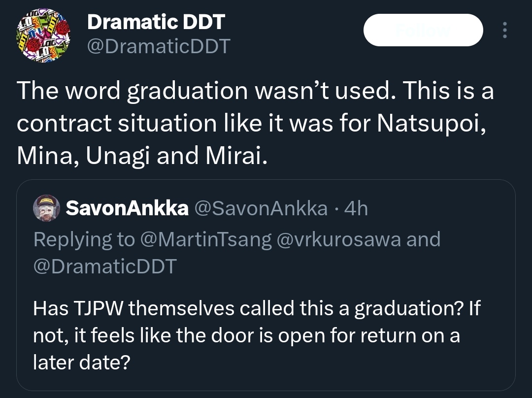The height and width of the screenshot is (398, 532).
Task: Open the grey @SavonAnkka handle
Action: coord(261,208)
